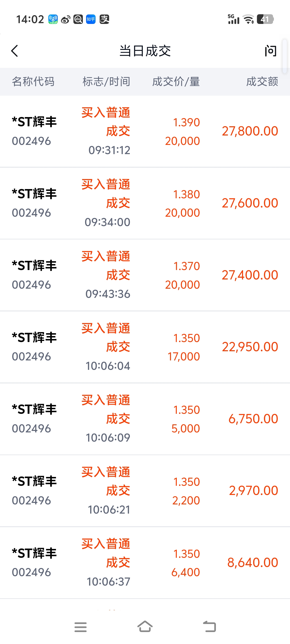290x644 pixels.
Task: Open the Weibo notification icon in status bar
Action: (x=66, y=19)
